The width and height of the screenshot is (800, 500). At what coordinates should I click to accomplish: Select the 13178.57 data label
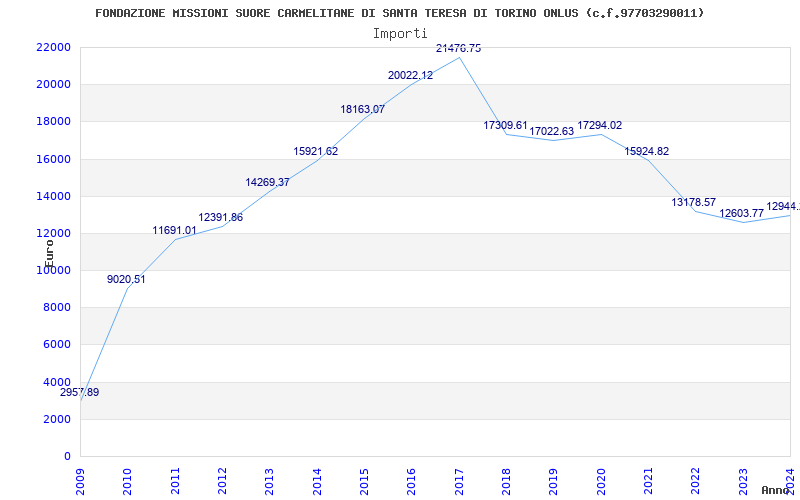[x=693, y=203]
